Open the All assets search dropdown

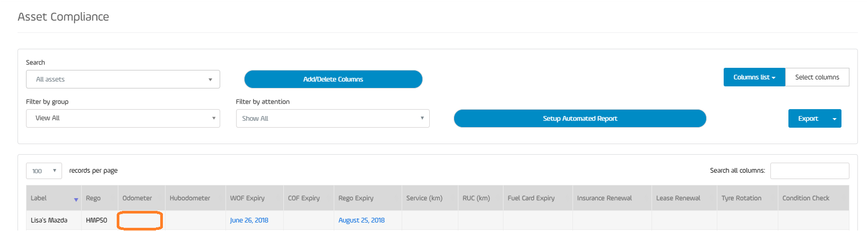(x=123, y=79)
